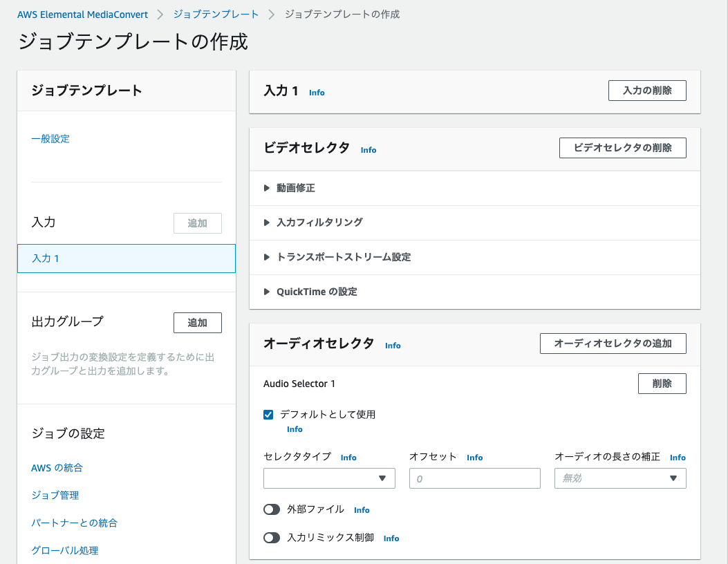Open 一般設定 in the sidebar
The width and height of the screenshot is (728, 564).
[x=49, y=138]
